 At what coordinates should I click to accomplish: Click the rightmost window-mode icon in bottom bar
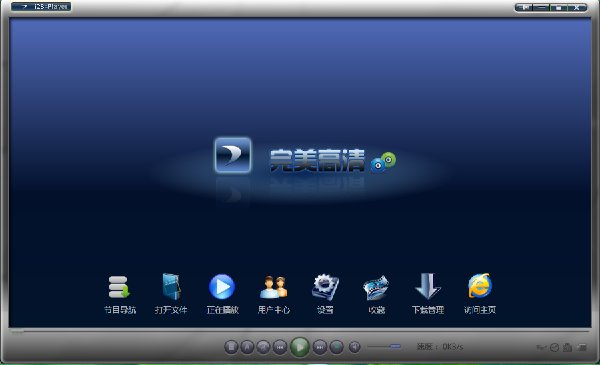[582, 347]
